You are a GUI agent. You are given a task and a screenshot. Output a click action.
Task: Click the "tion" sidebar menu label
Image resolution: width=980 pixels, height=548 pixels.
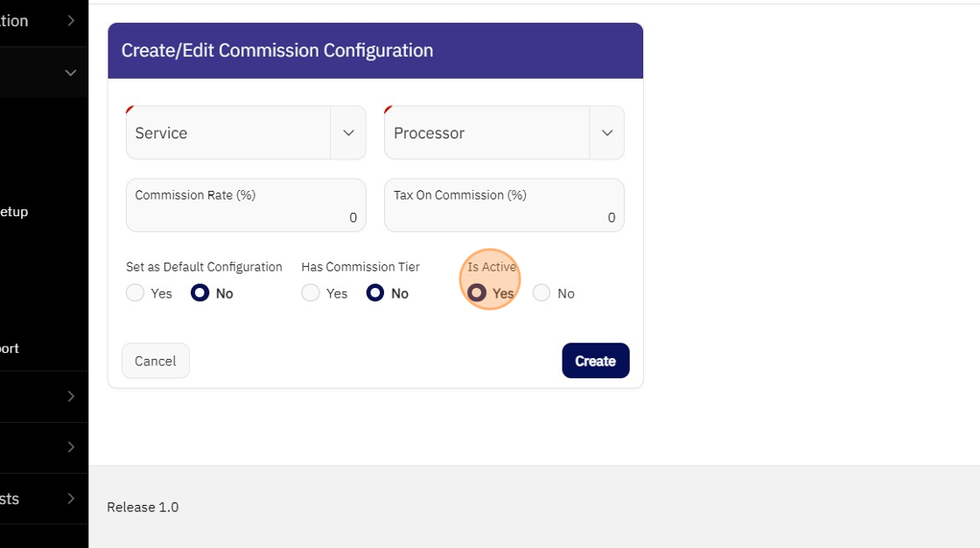coord(14,21)
